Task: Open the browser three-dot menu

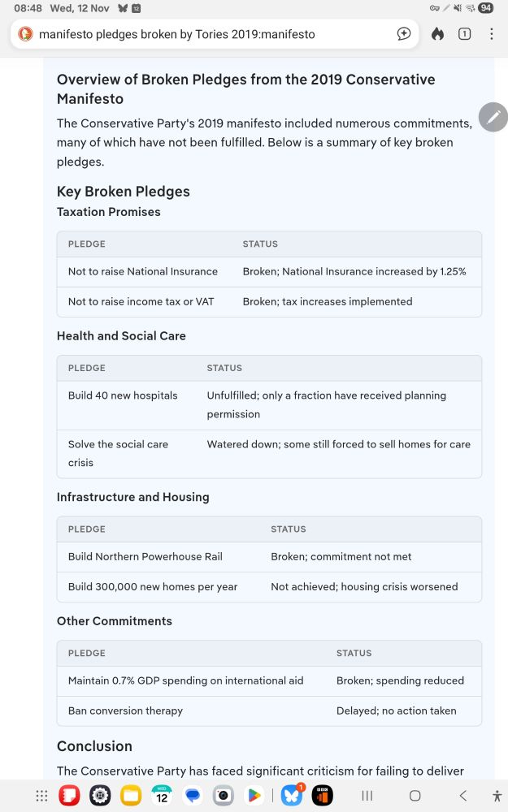Action: coord(491,34)
